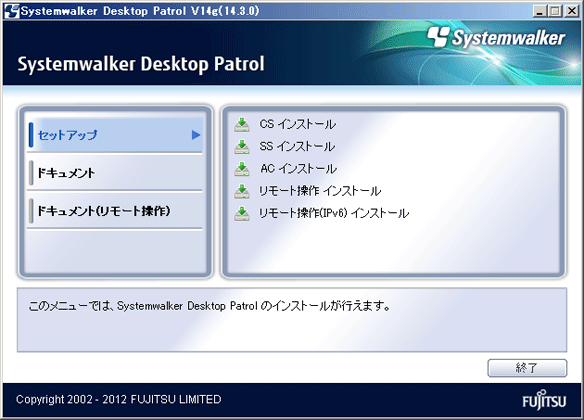Click the Systemwalker Desktop Patrol banner heading
Screen dimensions: 584x420
[x=141, y=64]
